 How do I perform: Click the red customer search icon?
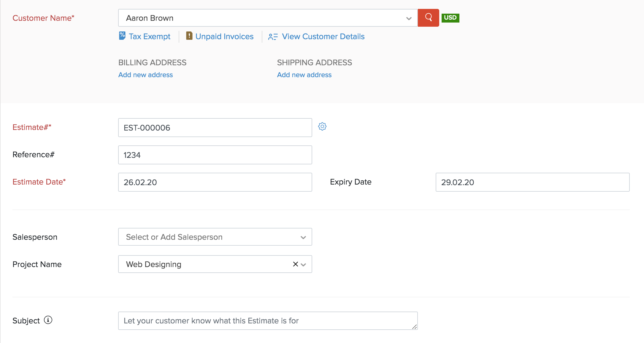[x=428, y=18]
